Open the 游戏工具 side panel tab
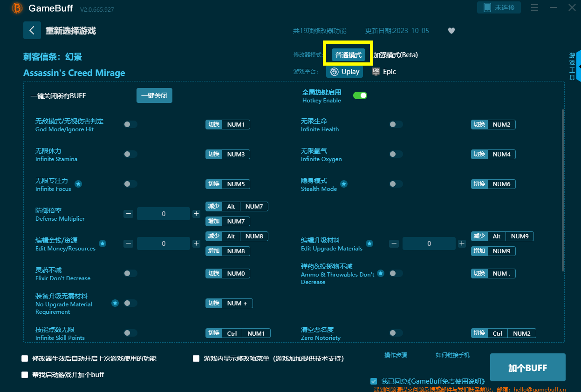Viewport: 581px width, 392px height. pyautogui.click(x=573, y=66)
